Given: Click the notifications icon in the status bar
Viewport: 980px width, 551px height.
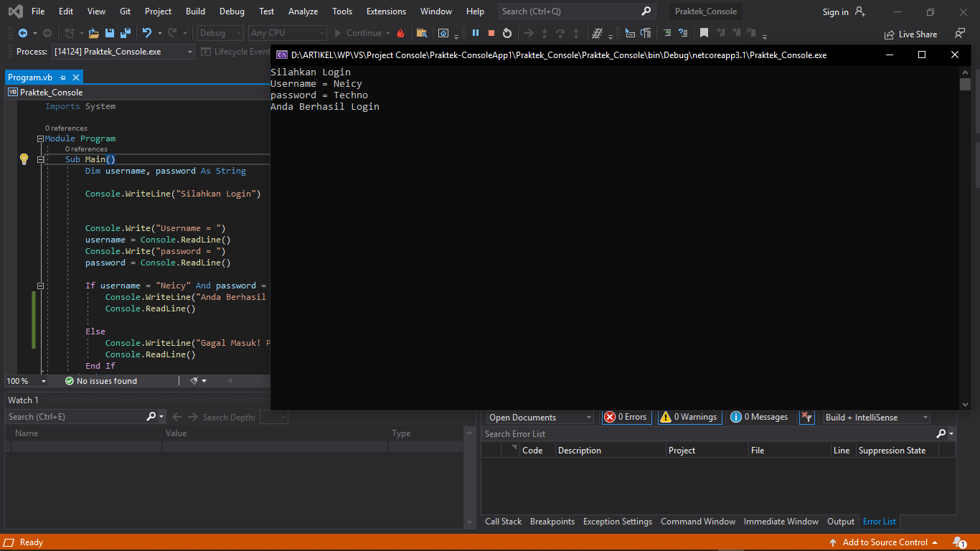Looking at the screenshot, I should [959, 542].
